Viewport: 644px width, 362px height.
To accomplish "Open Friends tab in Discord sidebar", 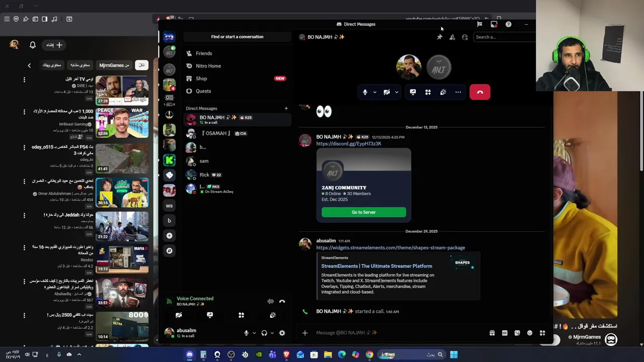I will point(237,53).
